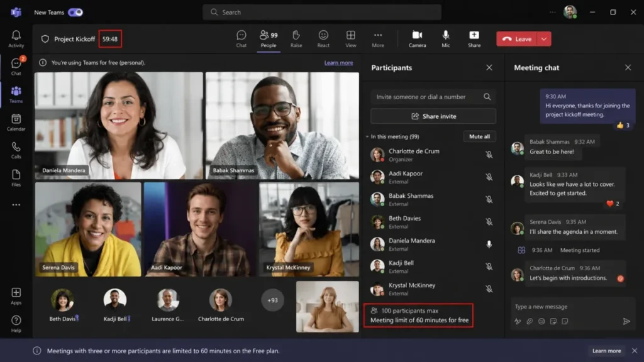Attach a file with paperclip icon
The height and width of the screenshot is (362, 644).
(x=530, y=321)
